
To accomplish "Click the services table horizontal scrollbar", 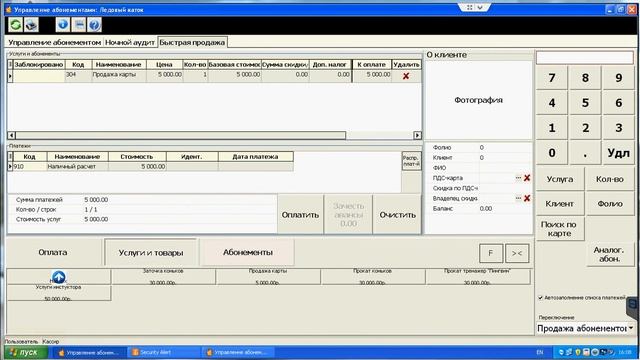I will coord(214,135).
